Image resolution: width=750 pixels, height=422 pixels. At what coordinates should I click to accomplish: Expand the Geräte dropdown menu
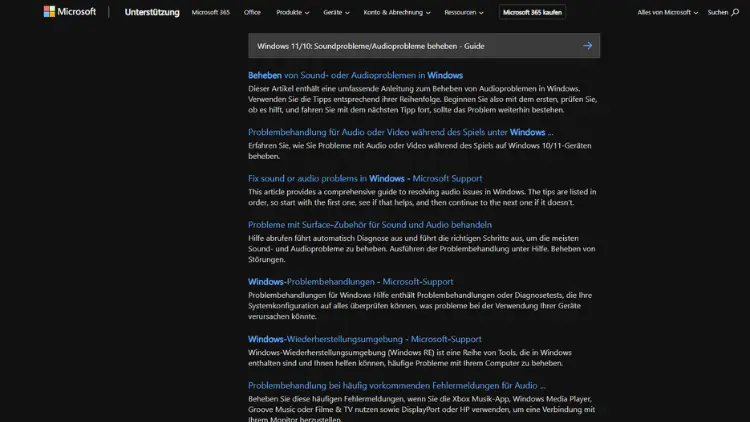tap(336, 12)
